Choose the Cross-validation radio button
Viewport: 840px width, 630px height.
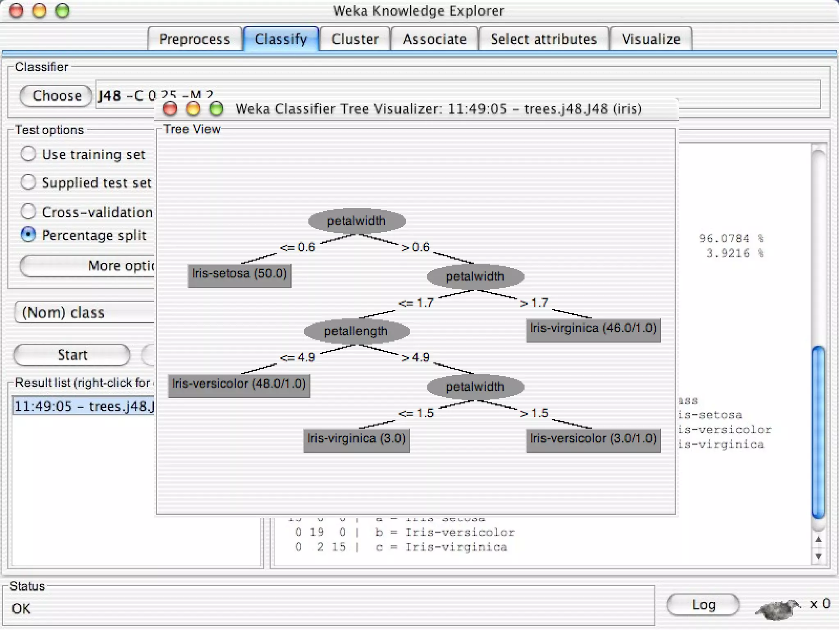(28, 211)
